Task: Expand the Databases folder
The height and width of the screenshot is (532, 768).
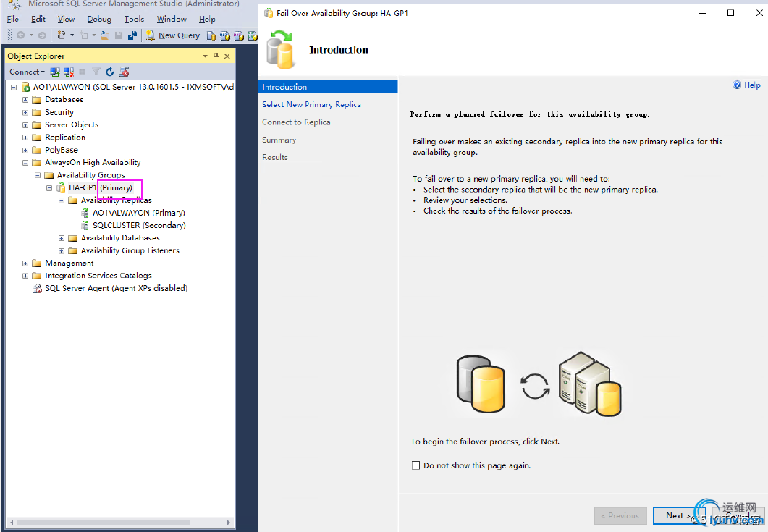Action: coord(25,100)
